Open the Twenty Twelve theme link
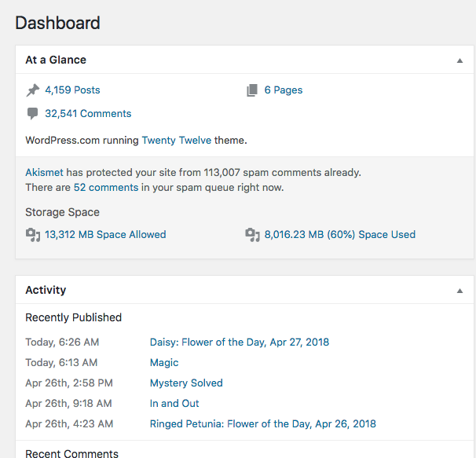 pos(177,141)
